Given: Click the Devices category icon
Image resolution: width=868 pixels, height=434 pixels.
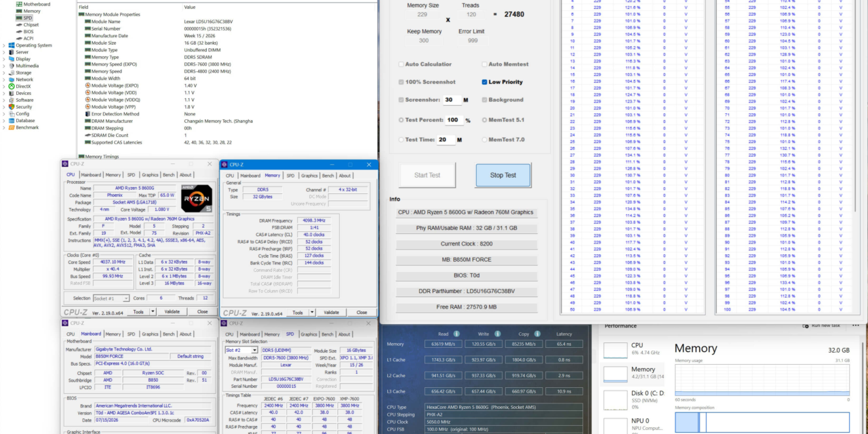Looking at the screenshot, I should point(12,93).
